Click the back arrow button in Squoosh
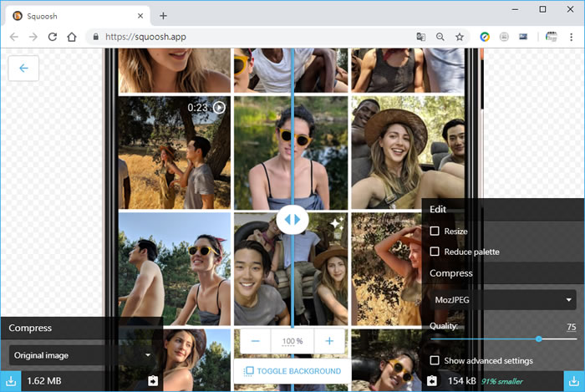 pos(23,69)
